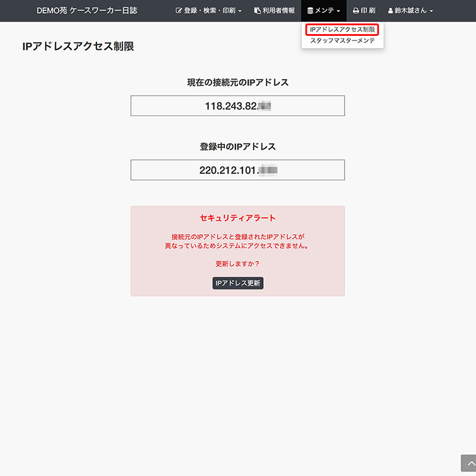Go to DEMO苑 ケースワーカー日誌 home link
The image size is (476, 476).
[x=87, y=11]
